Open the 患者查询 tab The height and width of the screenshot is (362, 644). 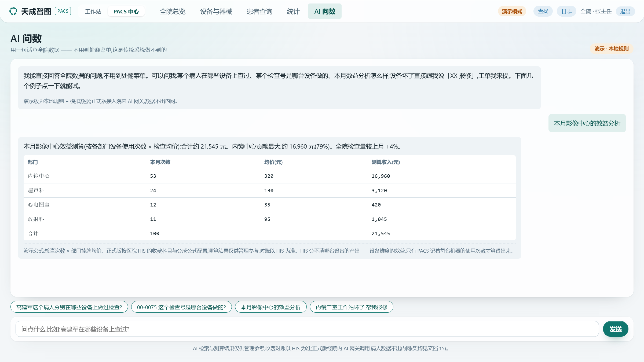point(259,12)
